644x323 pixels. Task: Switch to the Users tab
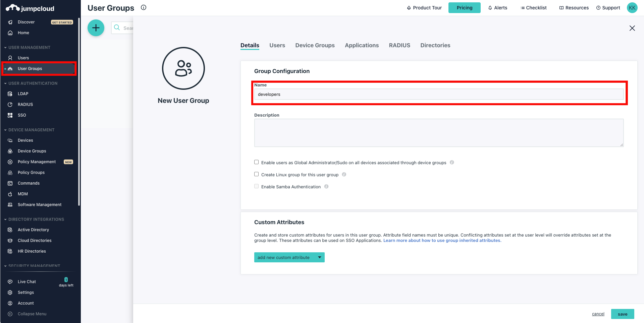277,45
